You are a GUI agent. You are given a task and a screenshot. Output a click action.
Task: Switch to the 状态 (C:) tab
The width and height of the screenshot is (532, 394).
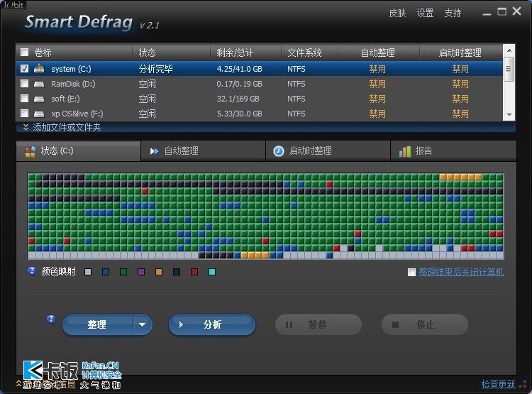click(78, 151)
